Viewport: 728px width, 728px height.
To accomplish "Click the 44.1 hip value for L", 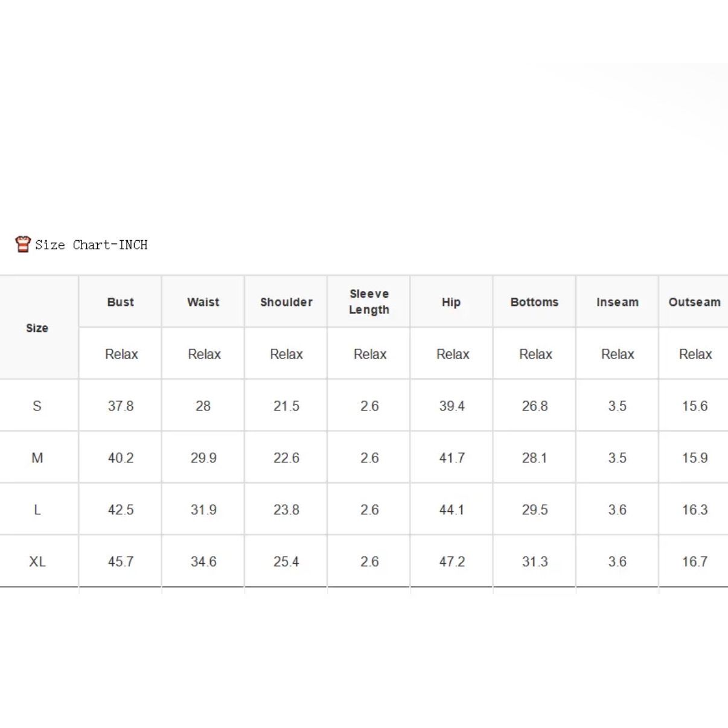I will 452,509.
